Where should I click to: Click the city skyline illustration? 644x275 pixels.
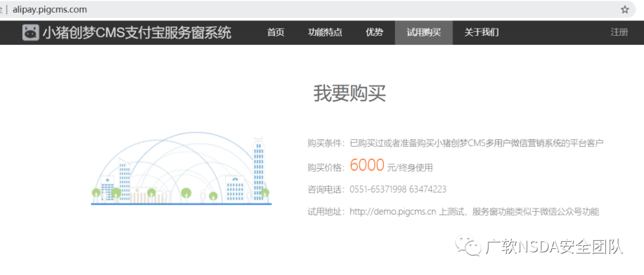181,169
